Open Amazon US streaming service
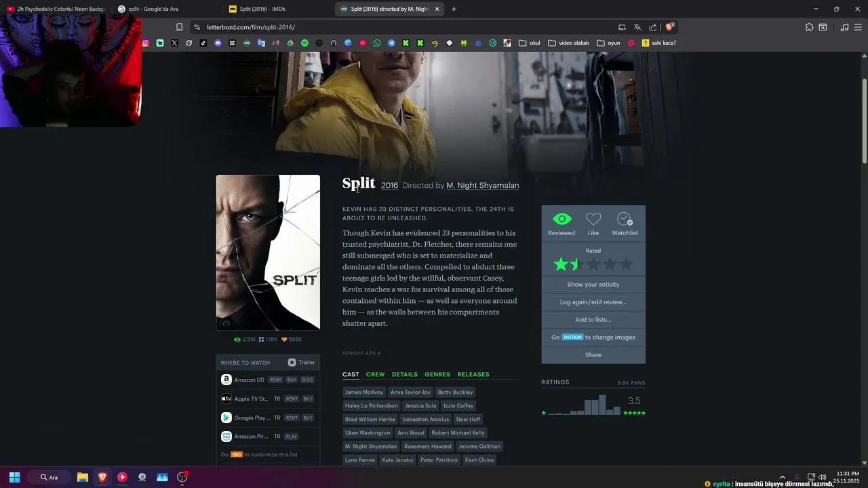This screenshot has width=868, height=488. (249, 380)
